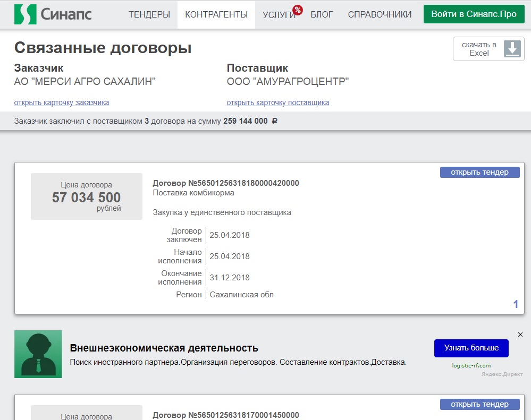Close the Yandex Direct ad banner
Image resolution: width=531 pixels, height=420 pixels.
(520, 335)
